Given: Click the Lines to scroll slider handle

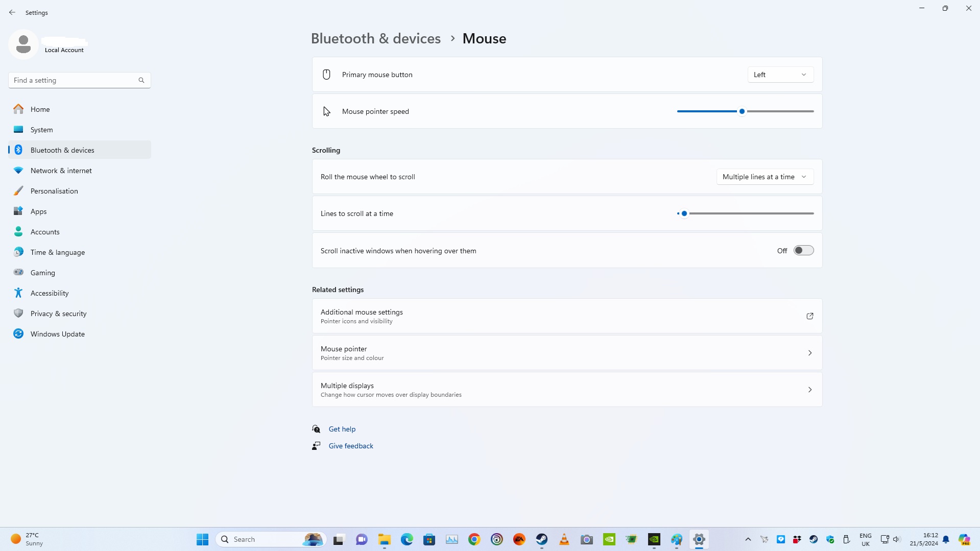Looking at the screenshot, I should (684, 213).
